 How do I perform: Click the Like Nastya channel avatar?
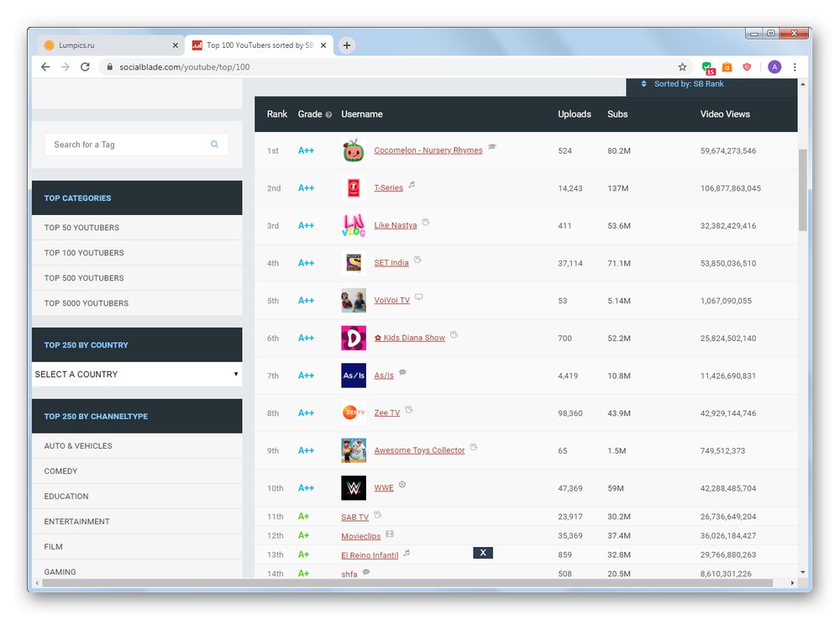pyautogui.click(x=354, y=226)
